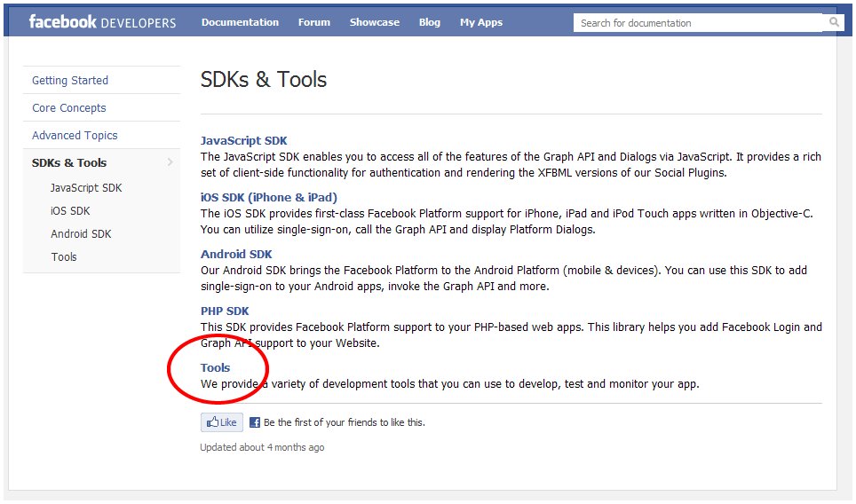The width and height of the screenshot is (856, 504).
Task: Click the SDKs & Tools page title
Action: pos(263,80)
